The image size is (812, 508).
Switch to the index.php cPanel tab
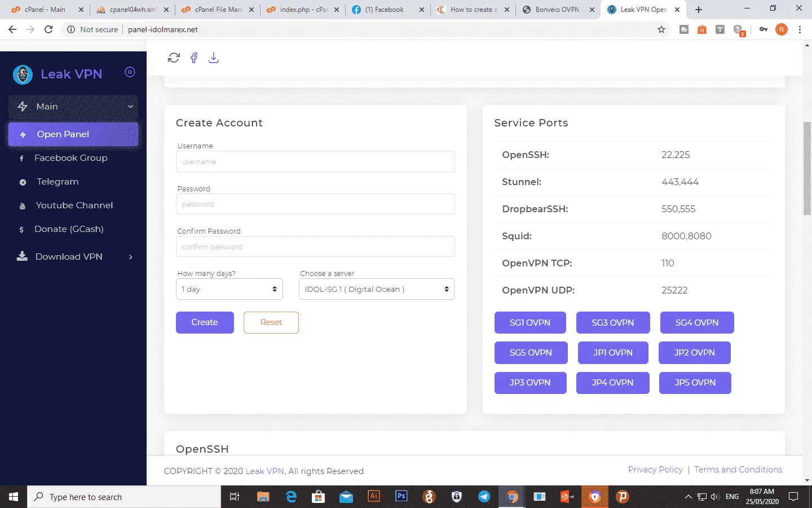click(x=303, y=10)
